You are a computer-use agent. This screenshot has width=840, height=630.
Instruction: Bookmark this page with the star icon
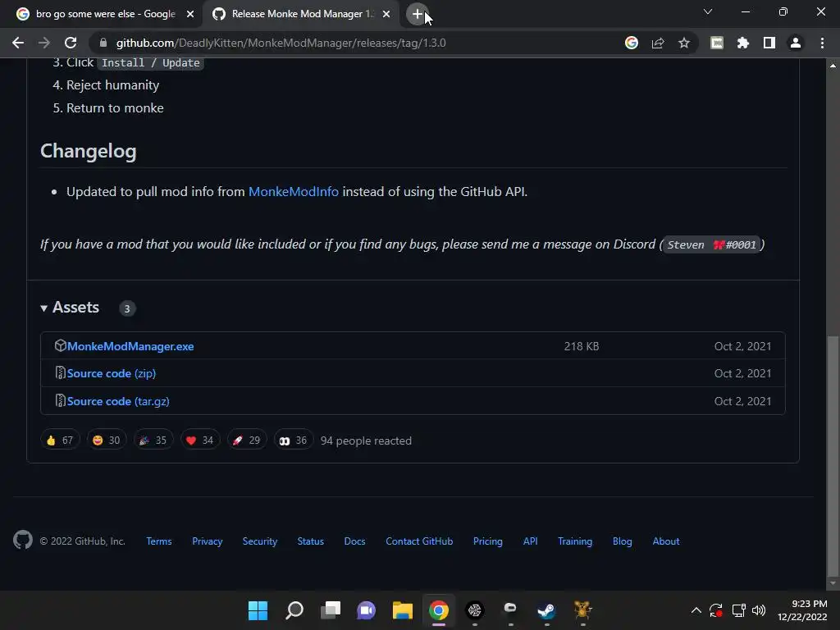pos(684,43)
